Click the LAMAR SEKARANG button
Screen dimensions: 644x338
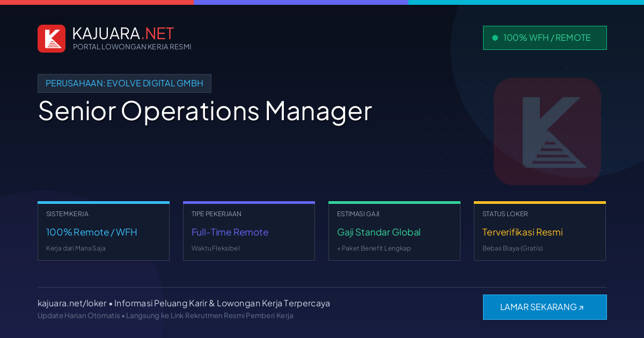point(545,307)
